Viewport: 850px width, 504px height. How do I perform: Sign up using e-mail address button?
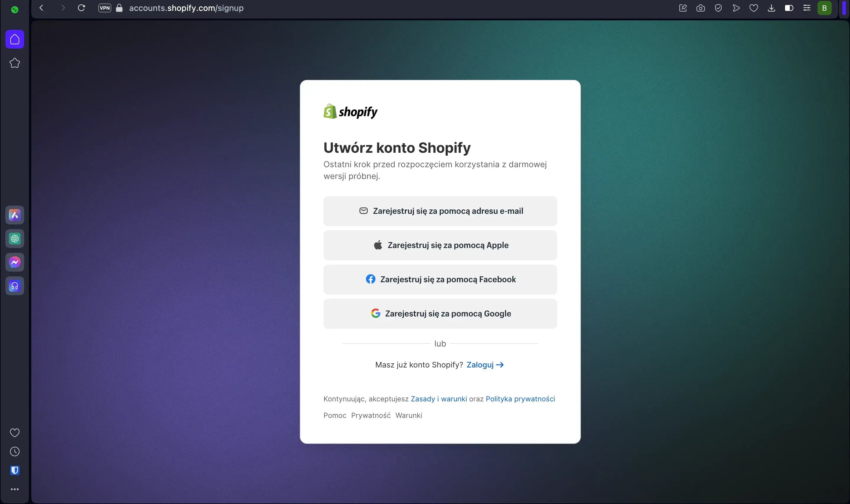click(x=440, y=211)
